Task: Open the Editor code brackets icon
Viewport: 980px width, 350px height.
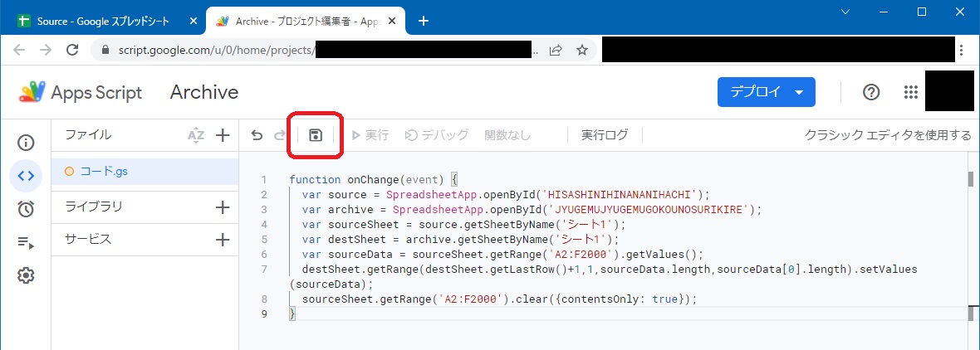Action: tap(26, 176)
